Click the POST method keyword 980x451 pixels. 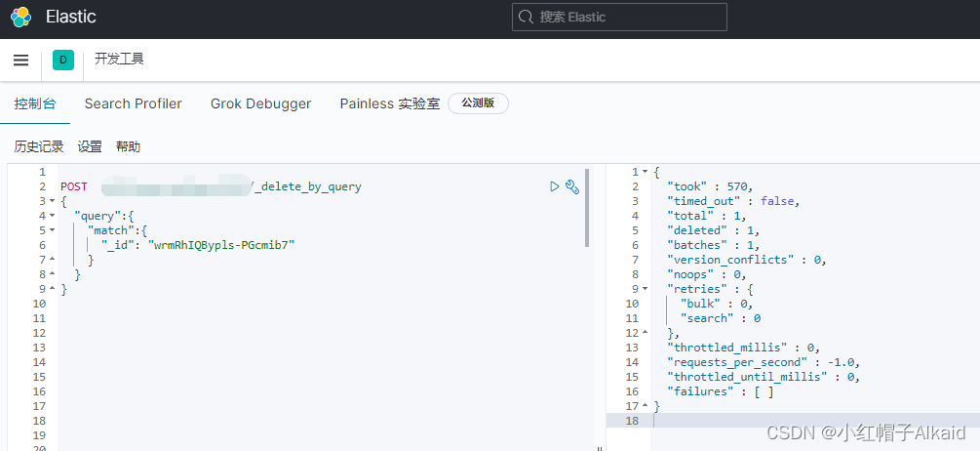click(x=74, y=186)
